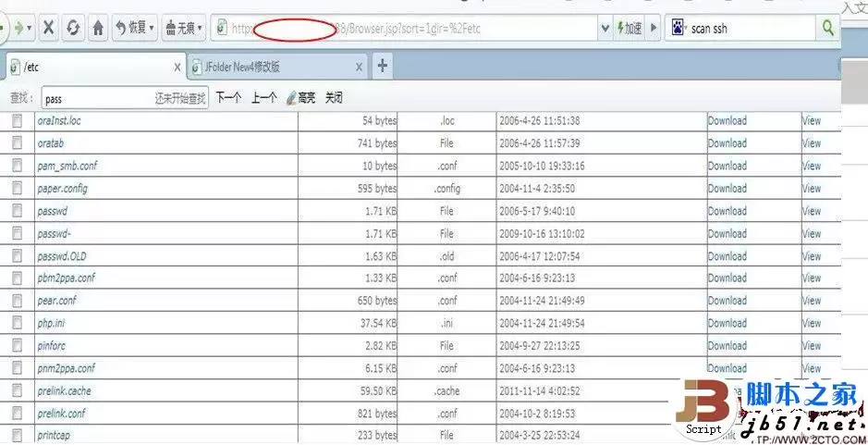The height and width of the screenshot is (445, 868).
Task: Click the find field containing pass
Action: (x=125, y=99)
